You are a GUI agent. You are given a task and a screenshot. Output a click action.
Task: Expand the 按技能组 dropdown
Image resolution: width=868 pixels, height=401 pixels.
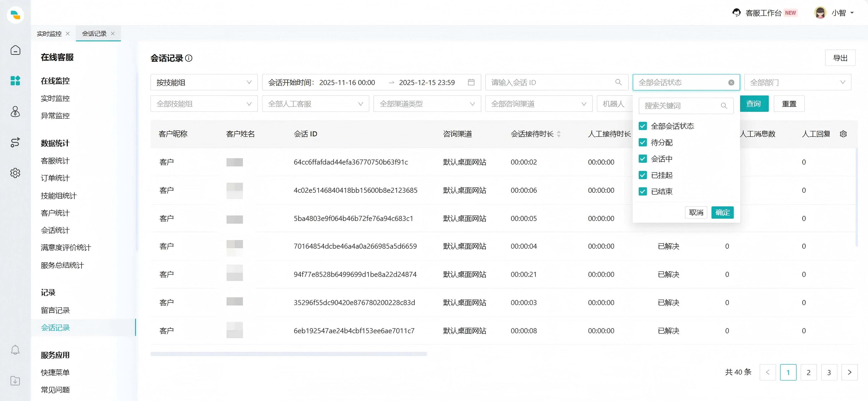tap(204, 83)
